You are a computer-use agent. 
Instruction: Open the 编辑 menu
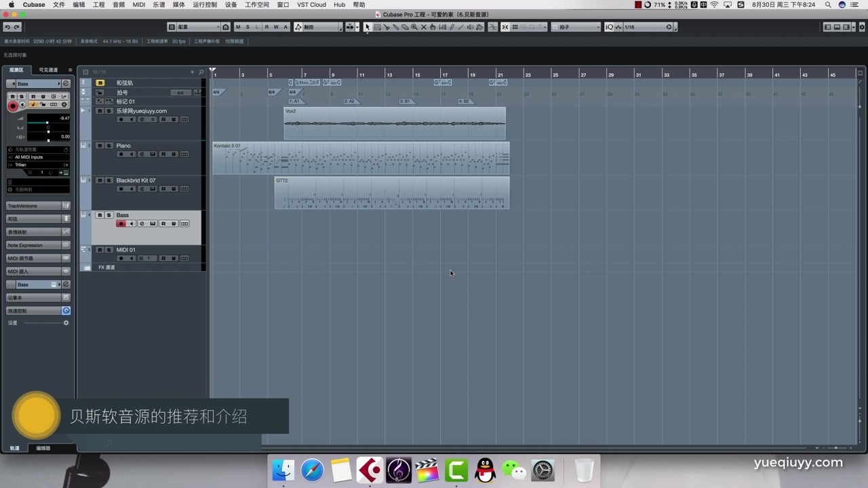coord(79,5)
